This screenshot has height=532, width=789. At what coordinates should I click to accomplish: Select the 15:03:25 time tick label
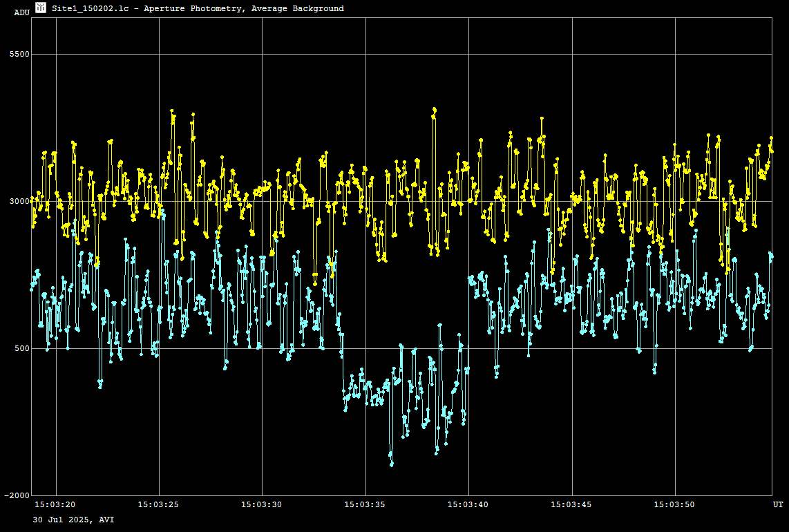click(x=158, y=505)
